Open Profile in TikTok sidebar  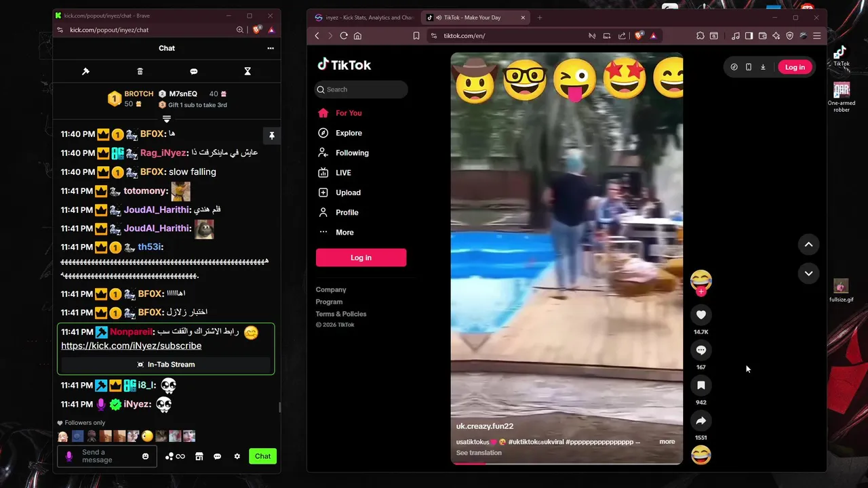click(x=347, y=213)
